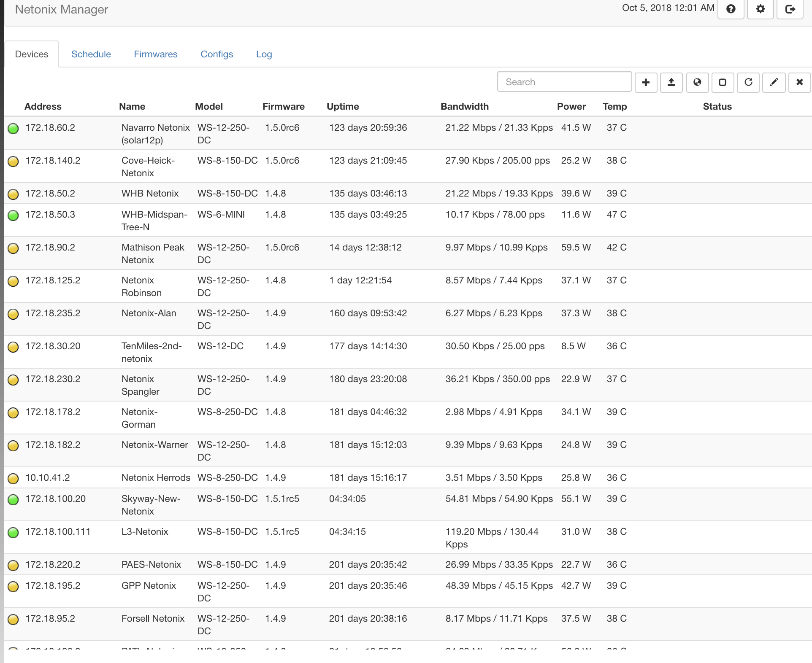
Task: Click the rounded square select-all icon
Action: [x=723, y=82]
